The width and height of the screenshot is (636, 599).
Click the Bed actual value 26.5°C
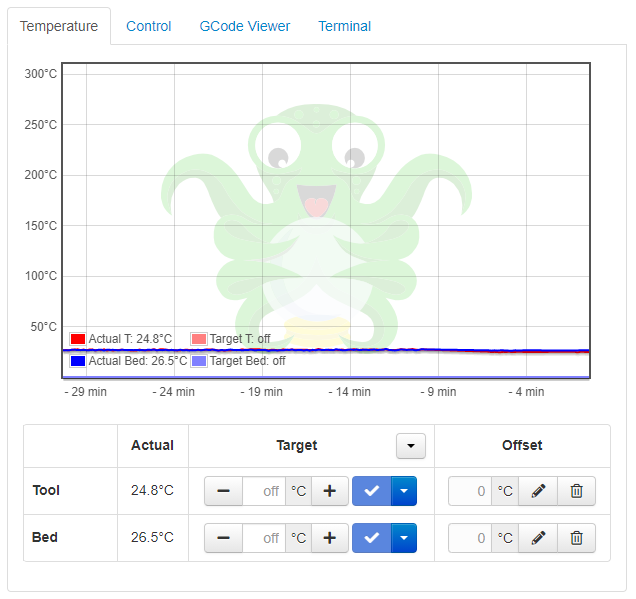pos(152,538)
